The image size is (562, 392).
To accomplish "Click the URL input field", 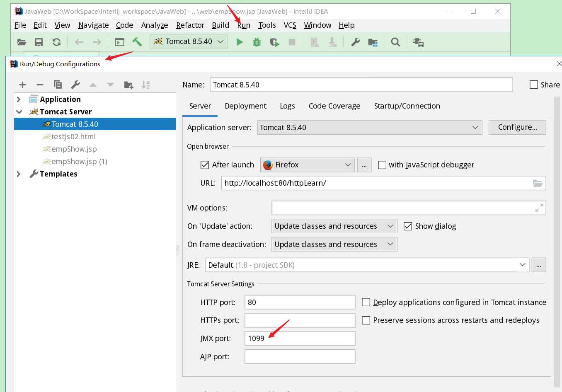I will tap(383, 183).
